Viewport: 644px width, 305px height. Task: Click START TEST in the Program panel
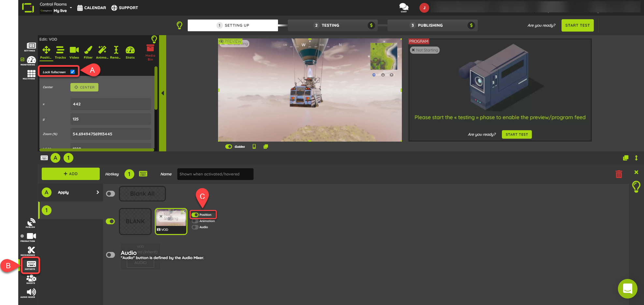tap(517, 134)
